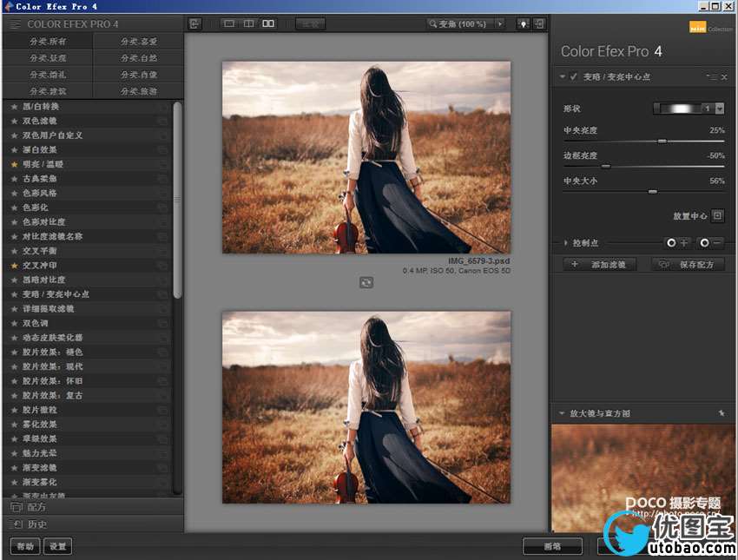Pin the loupe and histogram panel
The width and height of the screenshot is (738, 560).
722,413
